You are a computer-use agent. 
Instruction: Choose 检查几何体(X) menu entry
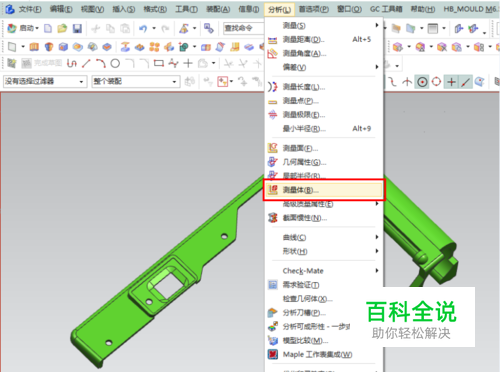pyautogui.click(x=323, y=299)
